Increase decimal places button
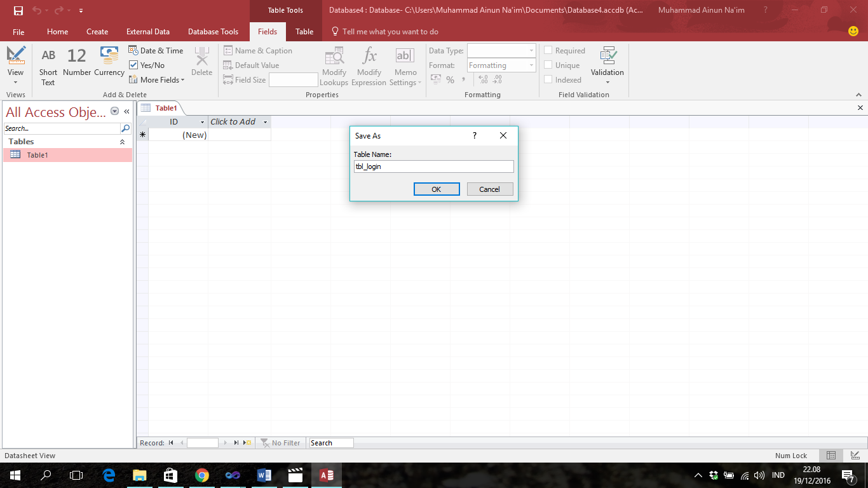Image resolution: width=868 pixels, height=488 pixels. point(484,80)
